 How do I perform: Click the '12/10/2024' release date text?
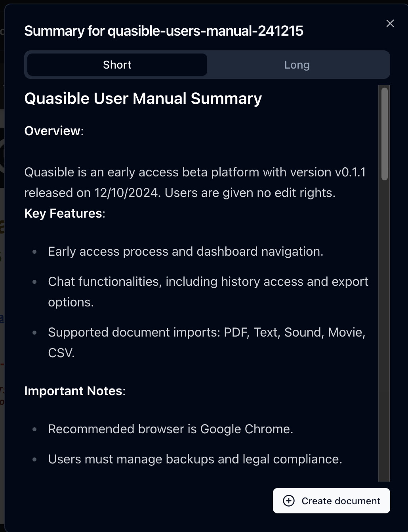pos(127,193)
